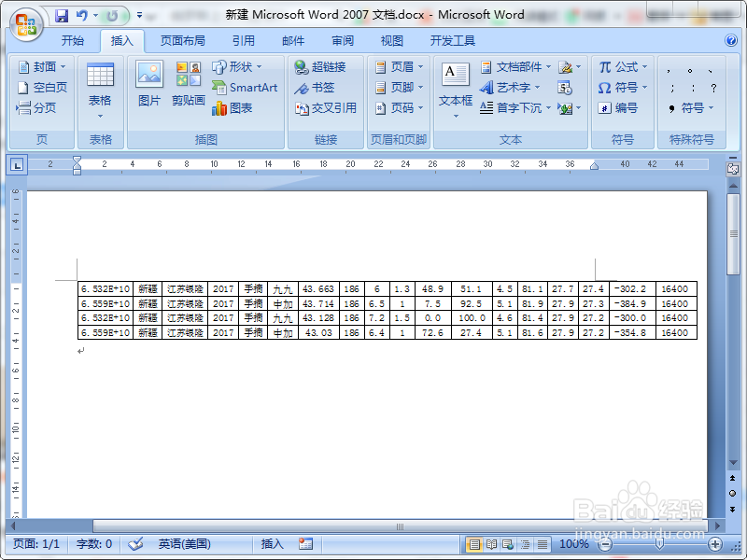Open zoom dialog via 100% indicator
The height and width of the screenshot is (560, 747).
click(572, 546)
